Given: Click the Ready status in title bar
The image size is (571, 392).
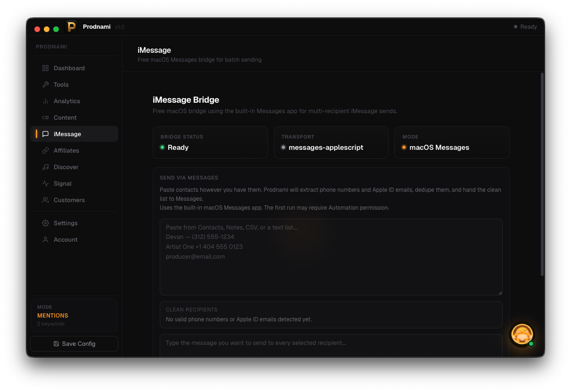Looking at the screenshot, I should (525, 27).
